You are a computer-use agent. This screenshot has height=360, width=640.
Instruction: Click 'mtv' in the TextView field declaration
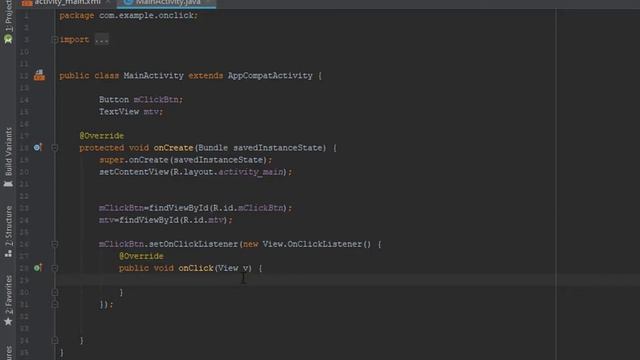click(x=151, y=112)
